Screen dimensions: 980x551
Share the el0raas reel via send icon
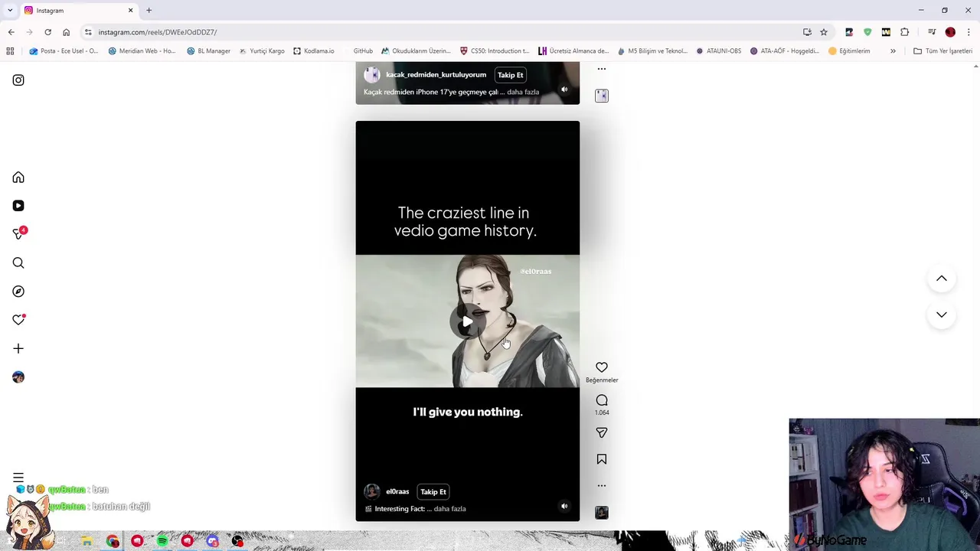[x=602, y=433]
